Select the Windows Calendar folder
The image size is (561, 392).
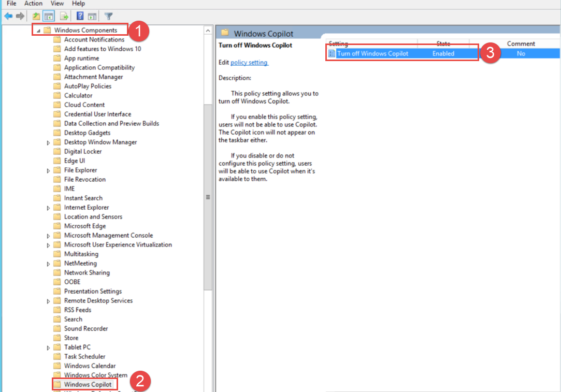[90, 366]
